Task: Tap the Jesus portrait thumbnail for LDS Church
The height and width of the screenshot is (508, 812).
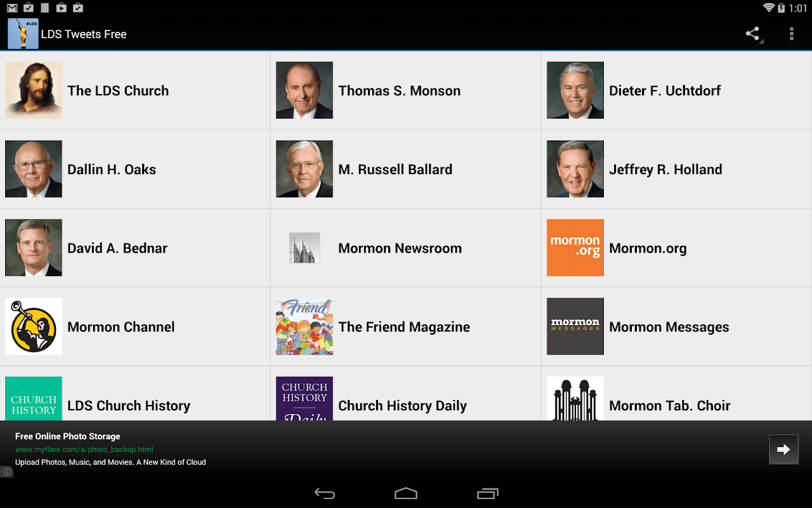Action: pyautogui.click(x=34, y=90)
